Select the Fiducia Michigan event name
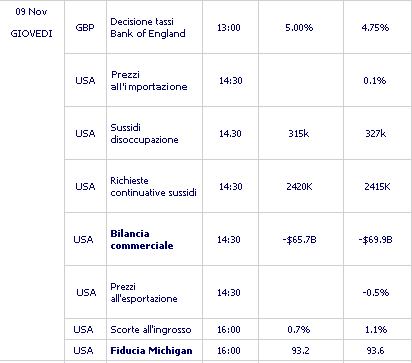 click(x=151, y=351)
